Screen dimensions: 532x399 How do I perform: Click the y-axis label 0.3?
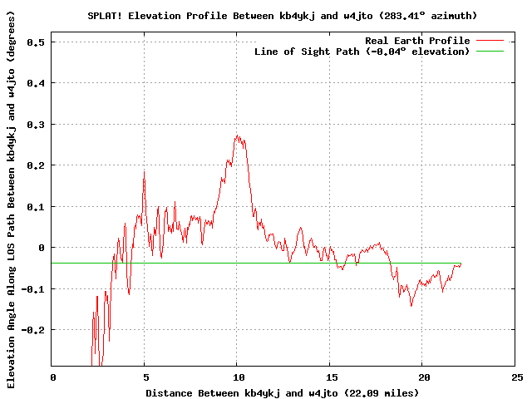36,125
